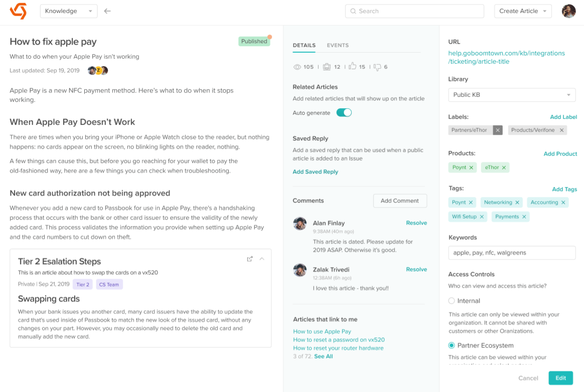This screenshot has width=584, height=392.
Task: Click Add Tags
Action: tap(564, 189)
